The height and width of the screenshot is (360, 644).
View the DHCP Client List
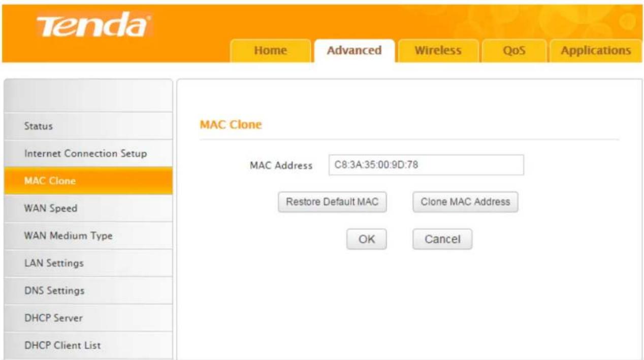88,345
